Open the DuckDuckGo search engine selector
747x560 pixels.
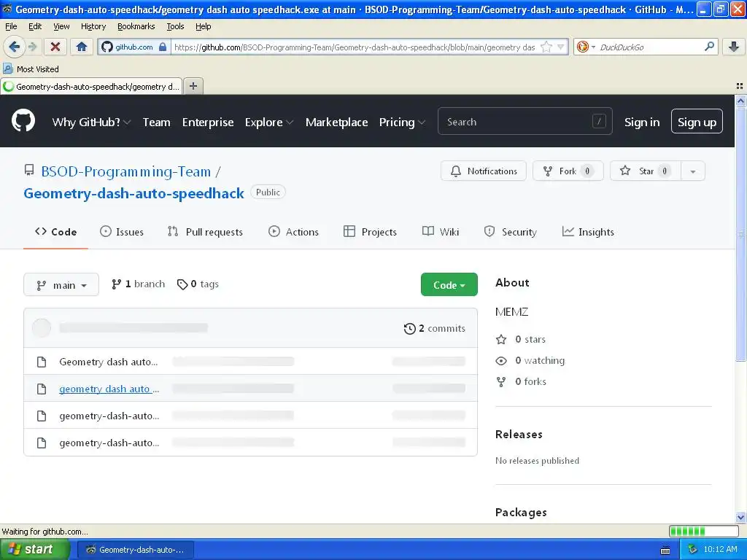(586, 47)
